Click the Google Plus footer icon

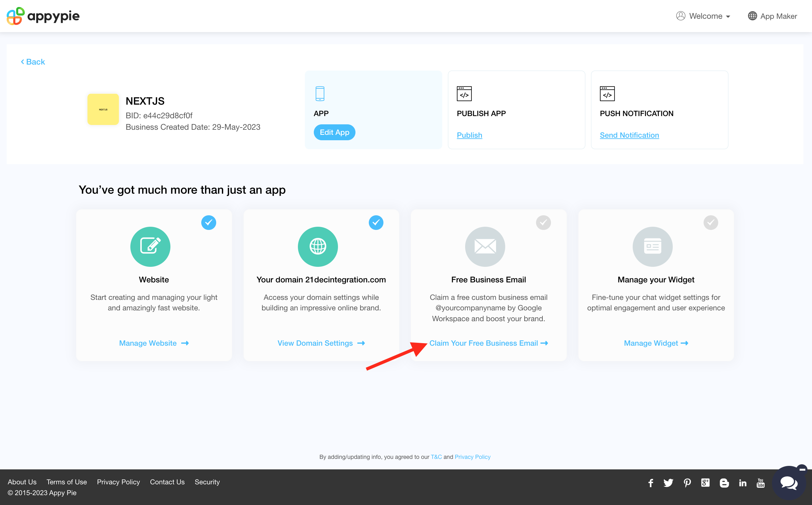tap(705, 483)
